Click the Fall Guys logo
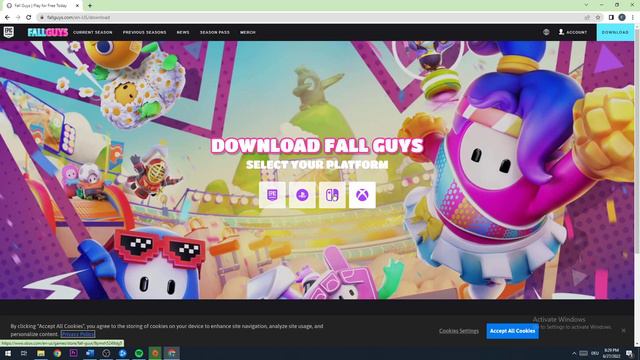The width and height of the screenshot is (640, 360). (48, 32)
